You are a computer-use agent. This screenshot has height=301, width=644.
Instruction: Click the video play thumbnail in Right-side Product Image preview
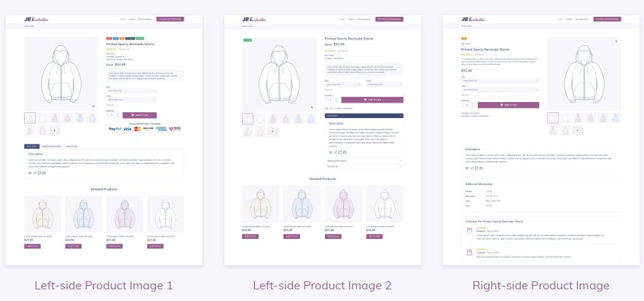pyautogui.click(x=578, y=130)
